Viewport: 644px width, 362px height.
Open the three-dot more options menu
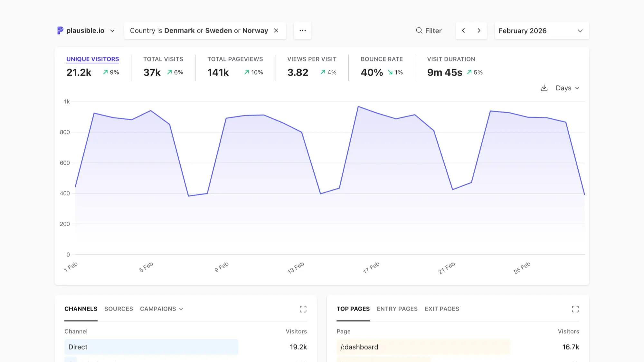tap(302, 31)
